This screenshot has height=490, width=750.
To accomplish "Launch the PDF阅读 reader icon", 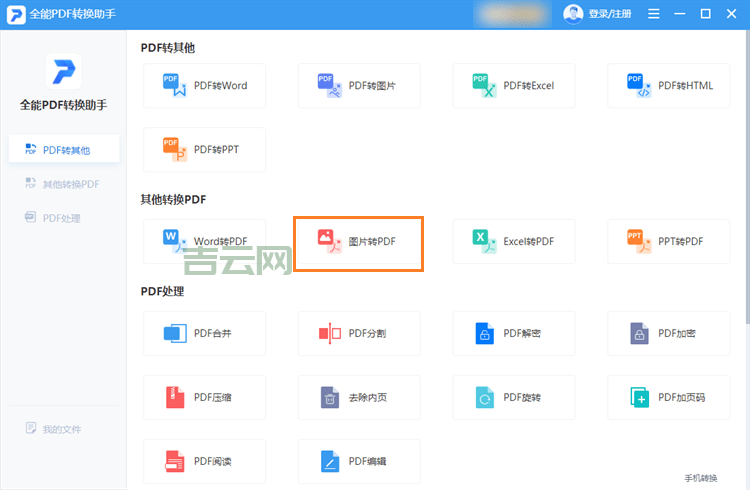I will tap(175, 461).
